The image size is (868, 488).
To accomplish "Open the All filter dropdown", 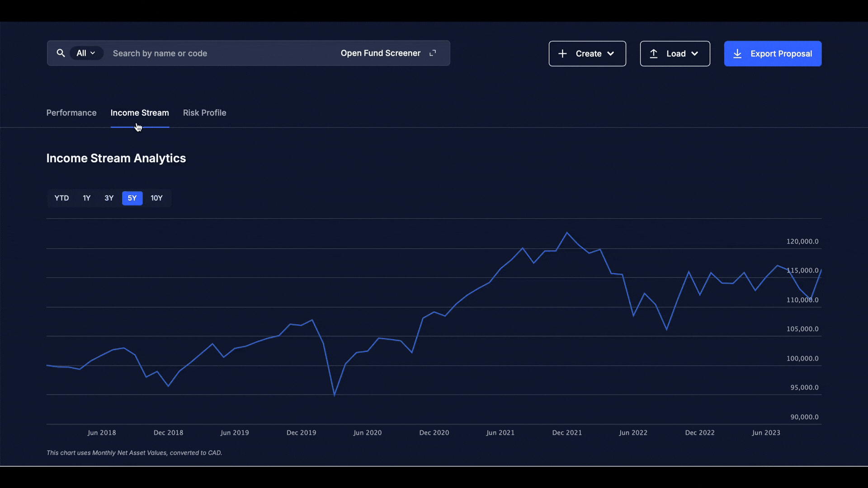I will pos(86,53).
